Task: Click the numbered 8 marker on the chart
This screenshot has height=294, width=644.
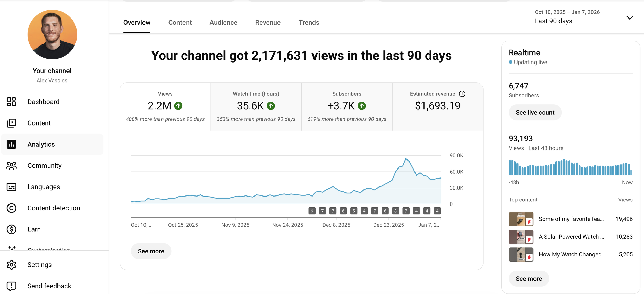Action: click(395, 211)
